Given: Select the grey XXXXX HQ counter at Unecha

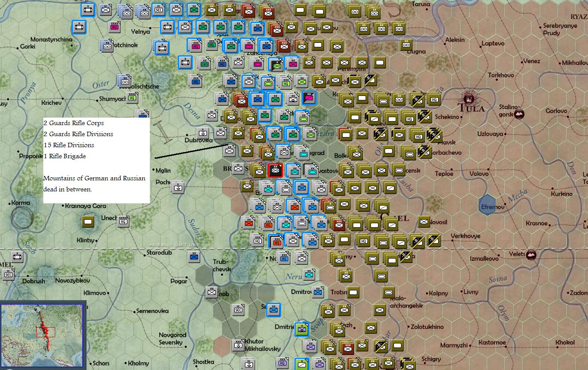Looking at the screenshot, I should (124, 221).
